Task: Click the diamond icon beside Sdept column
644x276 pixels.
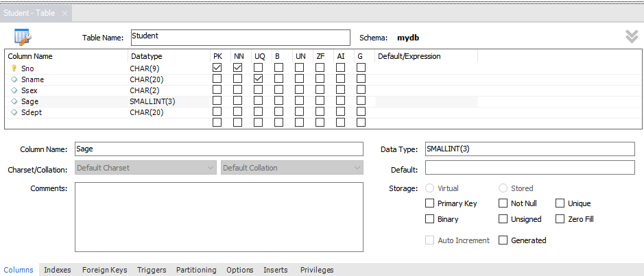Action: pyautogui.click(x=14, y=112)
